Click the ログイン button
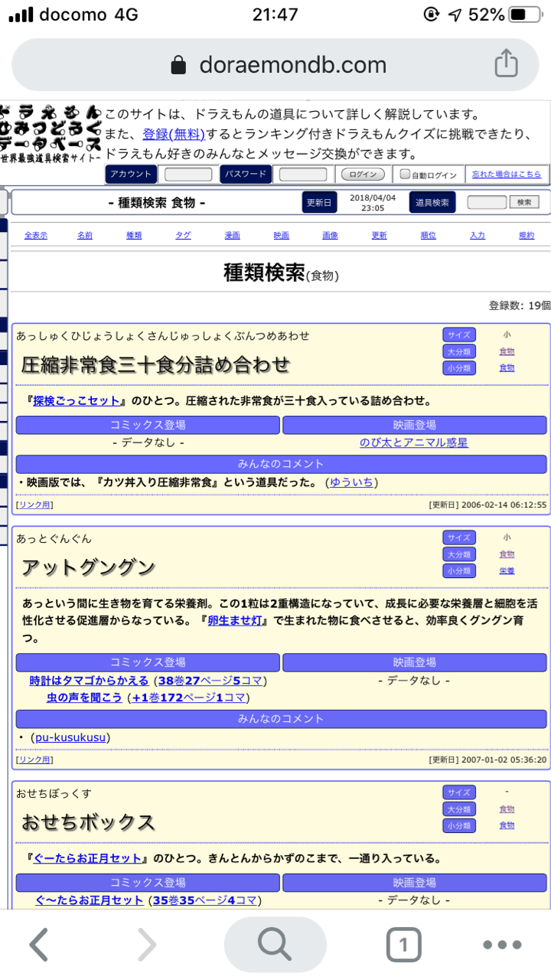This screenshot has width=551, height=980. [362, 175]
